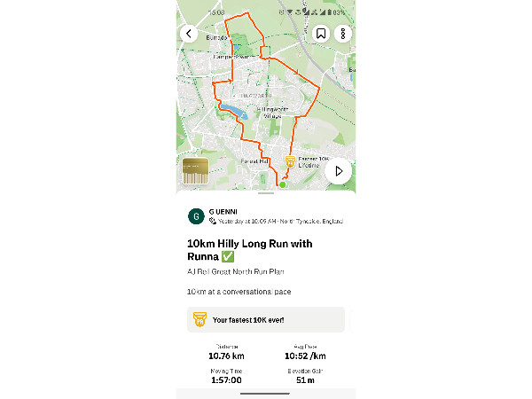The width and height of the screenshot is (532, 399).
Task: Open the three-dot more options menu
Action: [343, 34]
